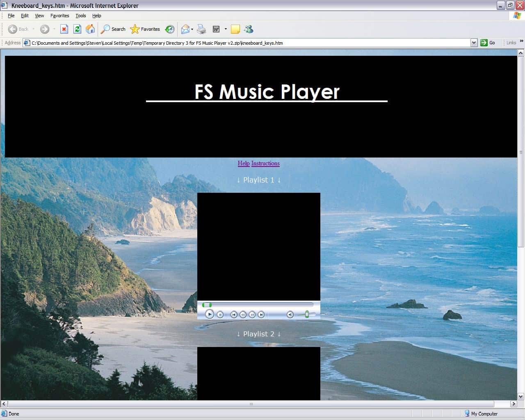Click the Print icon

pos(201,29)
